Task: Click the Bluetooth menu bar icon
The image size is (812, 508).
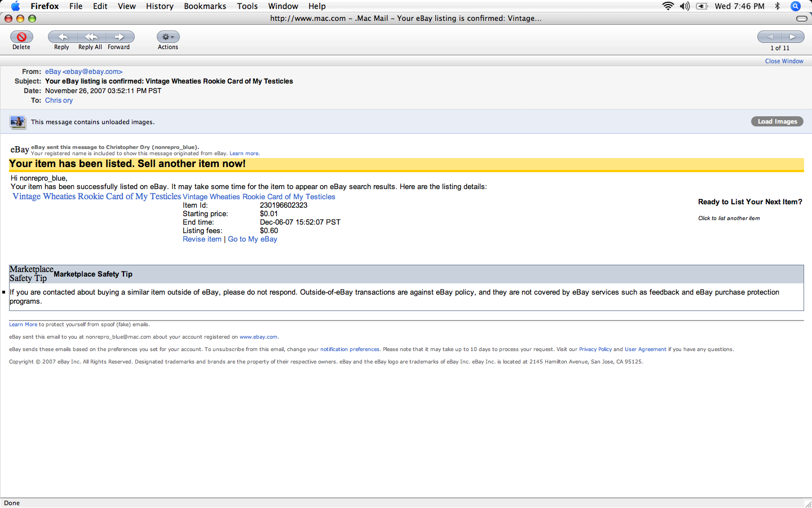Action: 777,6
